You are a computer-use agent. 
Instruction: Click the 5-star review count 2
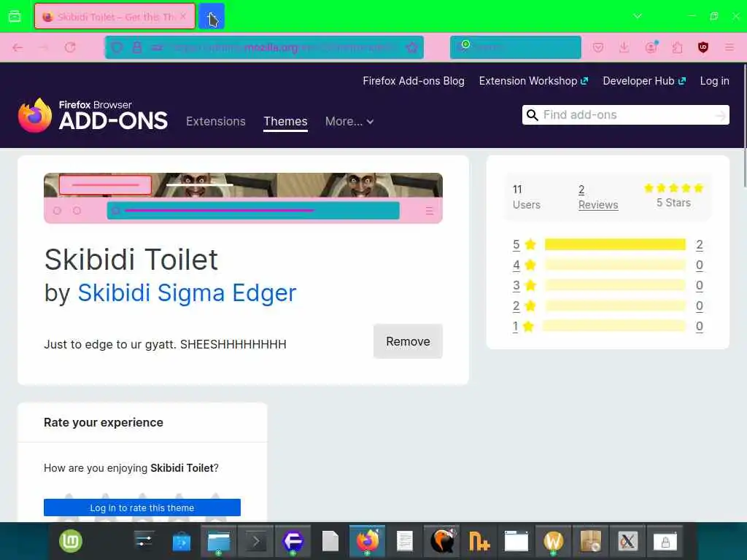point(700,245)
